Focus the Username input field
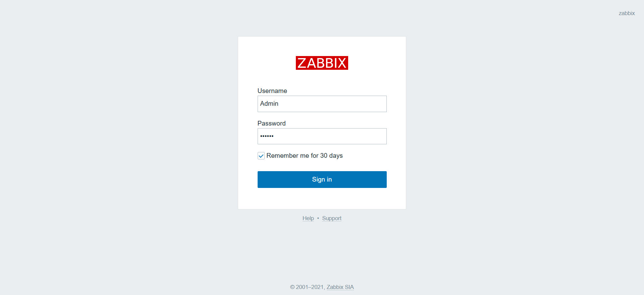Screen dimensions: 644x295 click(322, 104)
